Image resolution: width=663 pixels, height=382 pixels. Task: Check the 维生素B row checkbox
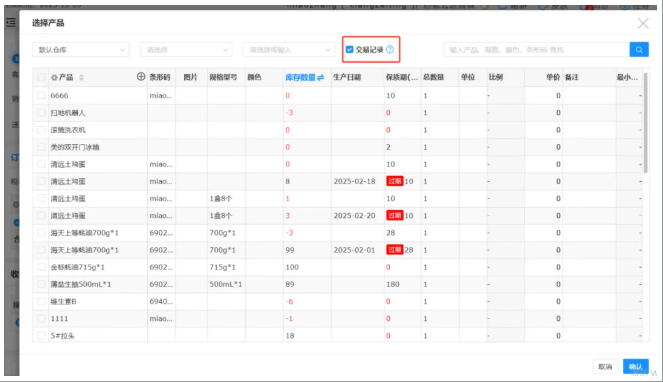coord(41,301)
